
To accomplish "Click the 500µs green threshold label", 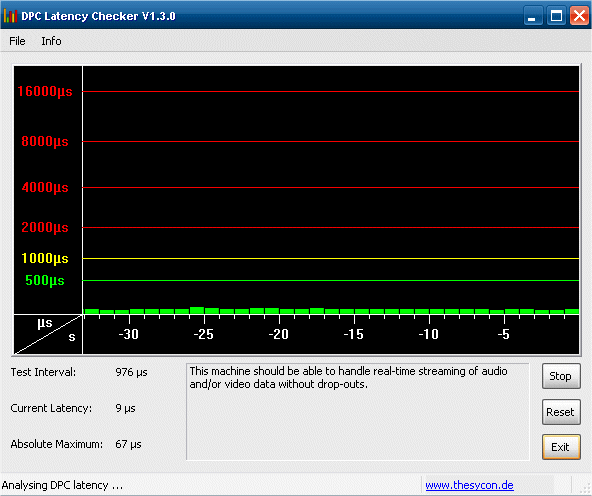I will [x=45, y=280].
